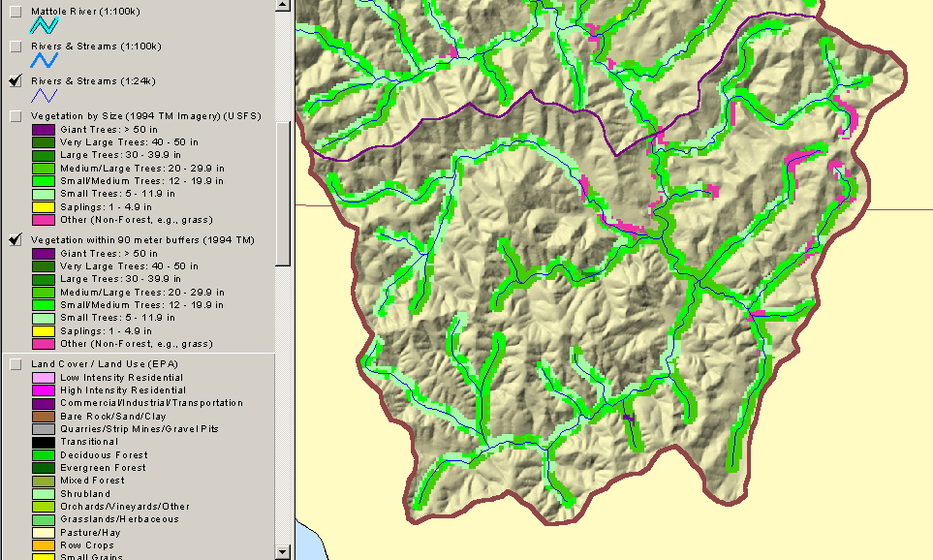Click the Mixed Forest olive swatch
The image size is (933, 560).
[x=44, y=481]
